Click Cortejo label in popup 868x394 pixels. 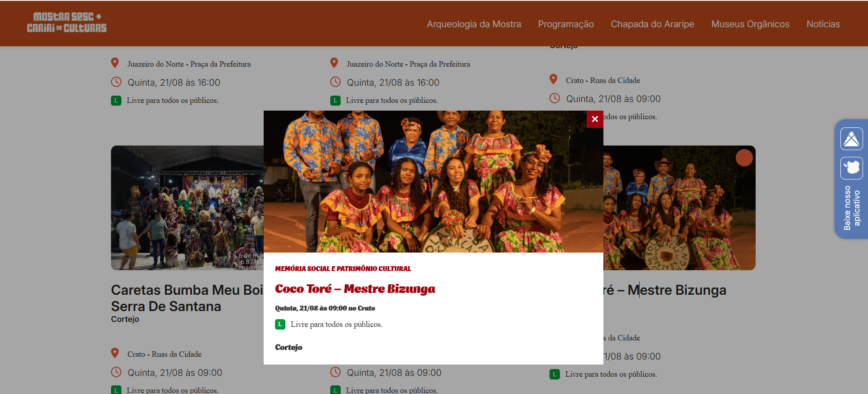(289, 347)
